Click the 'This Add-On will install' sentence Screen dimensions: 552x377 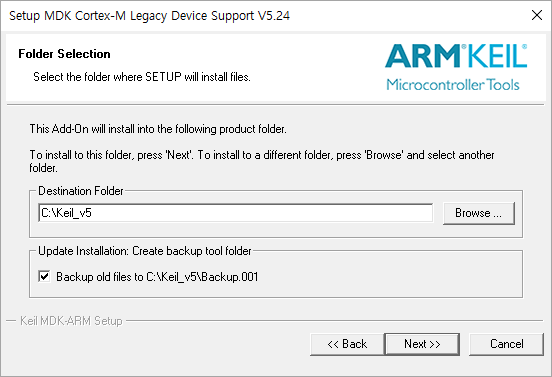[x=158, y=129]
